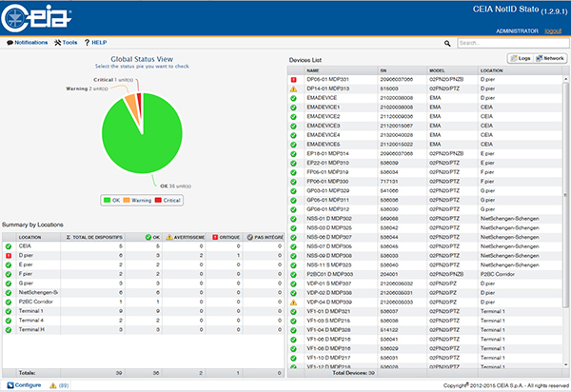Image resolution: width=571 pixels, height=392 pixels.
Task: Sort summary by AVERTISSEMENT column header
Action: [184, 237]
